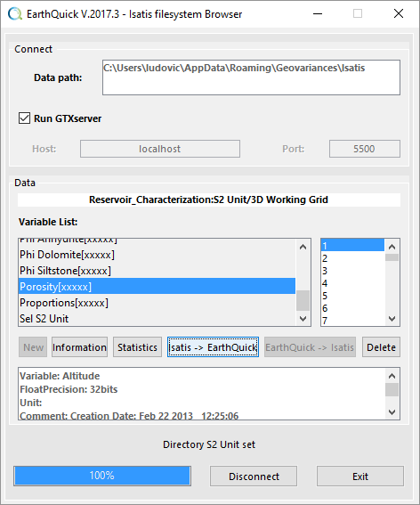The image size is (420, 505).
Task: Click the Host field showing localhost
Action: [160, 149]
